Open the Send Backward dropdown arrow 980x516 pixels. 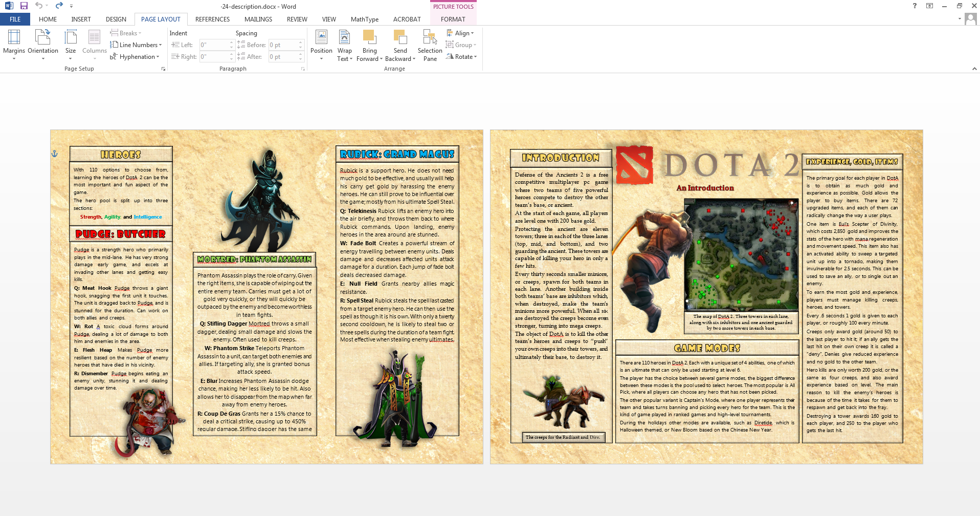(414, 59)
